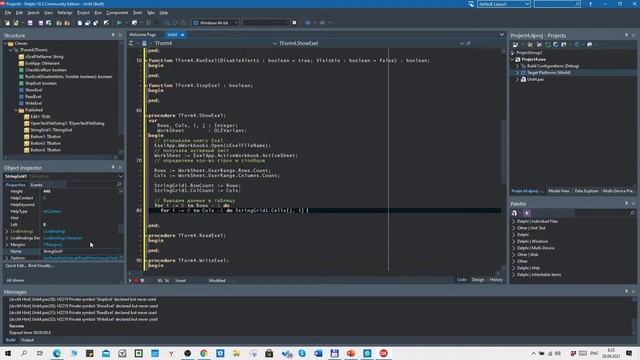Open the Help menu
The height and width of the screenshot is (360, 640).
[164, 13]
